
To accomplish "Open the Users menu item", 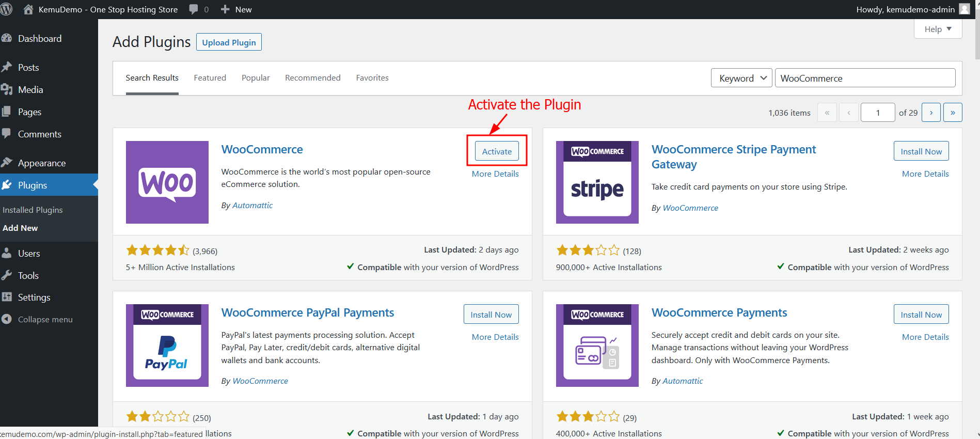I will click(x=29, y=253).
